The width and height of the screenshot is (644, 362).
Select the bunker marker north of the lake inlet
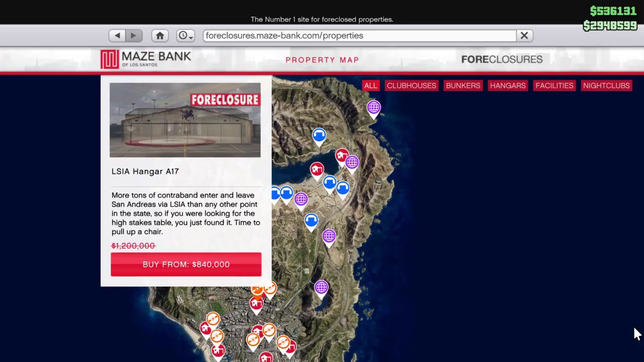pos(319,136)
